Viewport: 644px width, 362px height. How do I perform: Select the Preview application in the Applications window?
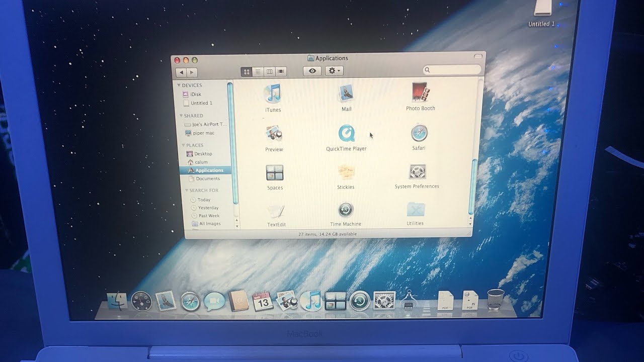pyautogui.click(x=274, y=134)
